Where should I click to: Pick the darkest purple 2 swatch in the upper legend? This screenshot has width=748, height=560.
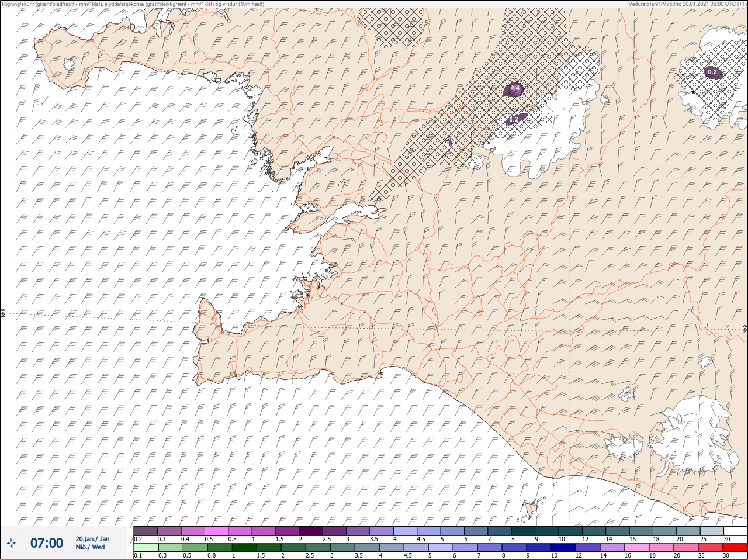(x=311, y=531)
